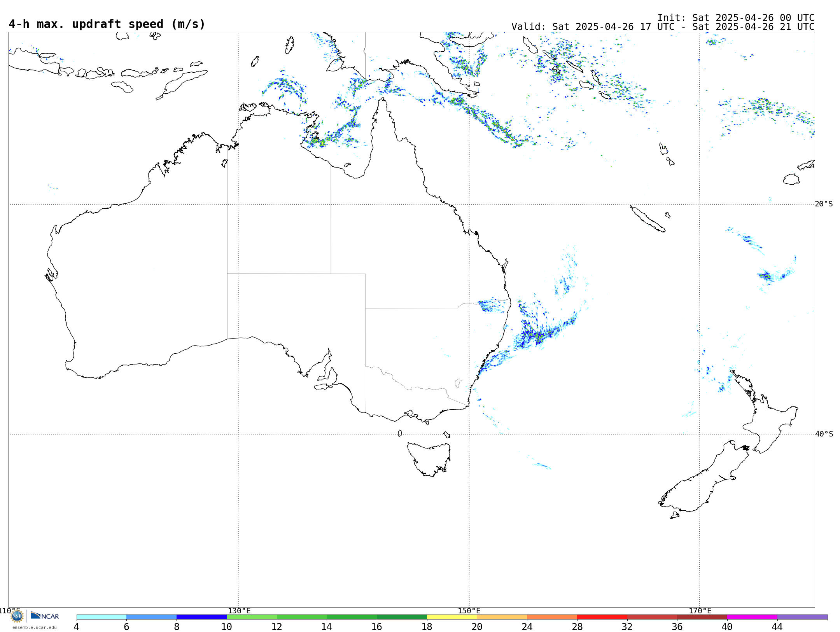
Task: Select the purple 44+ color swatch
Action: click(802, 617)
